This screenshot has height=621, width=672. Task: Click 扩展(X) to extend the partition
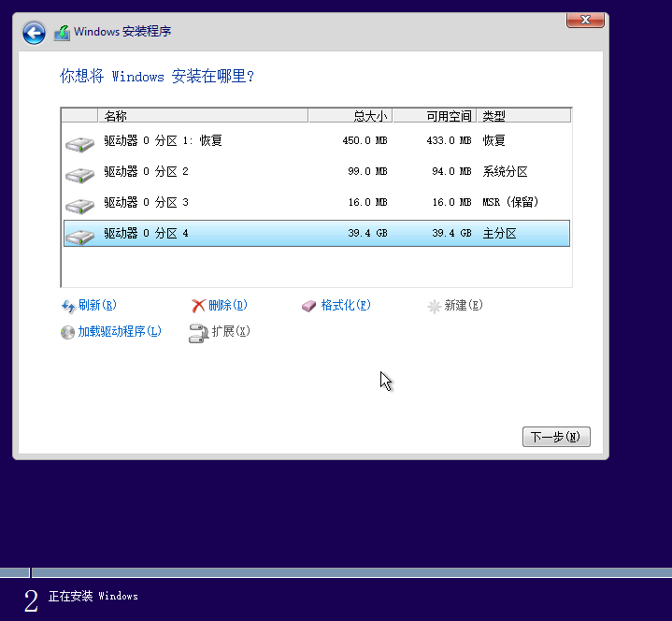point(231,331)
